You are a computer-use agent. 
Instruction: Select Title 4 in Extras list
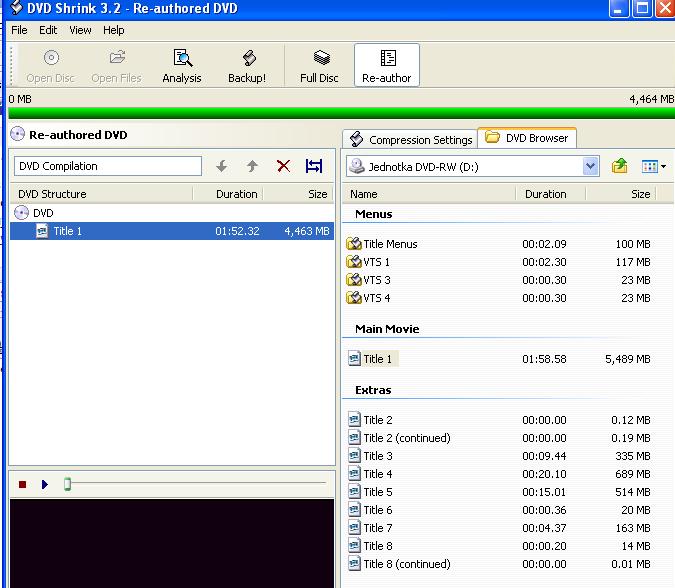point(377,474)
